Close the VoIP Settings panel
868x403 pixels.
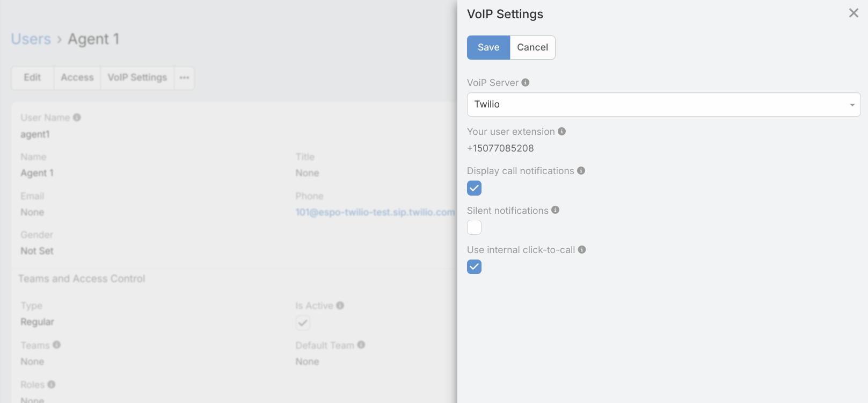click(x=854, y=13)
